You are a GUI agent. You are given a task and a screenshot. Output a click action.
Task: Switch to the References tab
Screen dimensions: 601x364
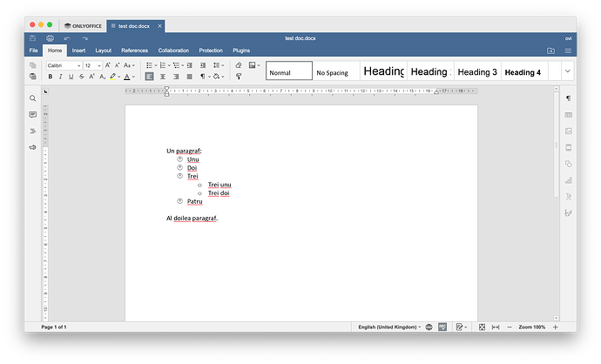click(x=134, y=51)
